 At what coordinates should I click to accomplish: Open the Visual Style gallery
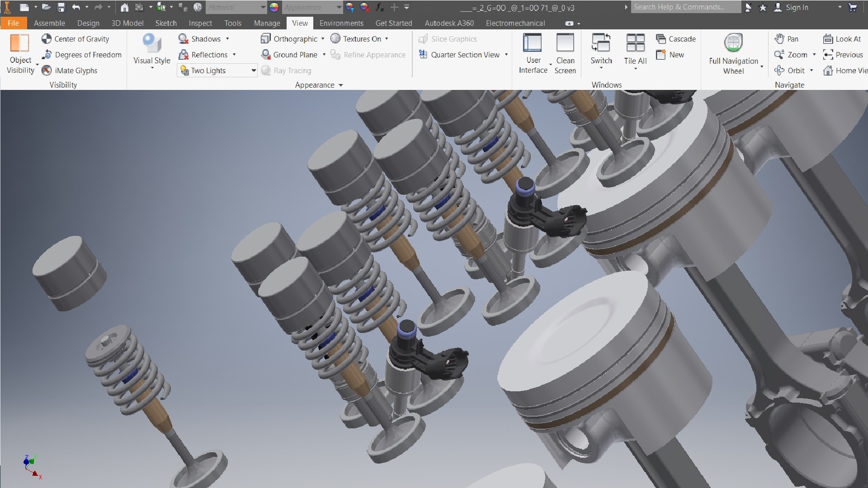[x=152, y=52]
